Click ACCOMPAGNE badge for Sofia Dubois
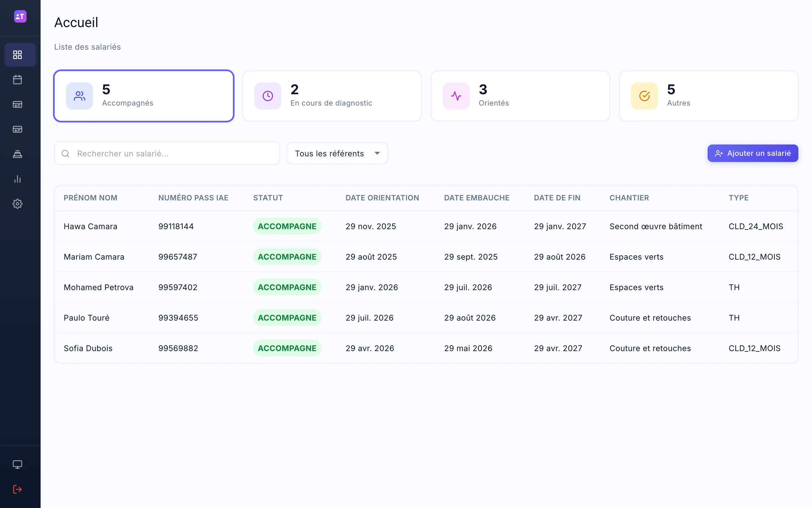Image resolution: width=812 pixels, height=508 pixels. click(287, 348)
